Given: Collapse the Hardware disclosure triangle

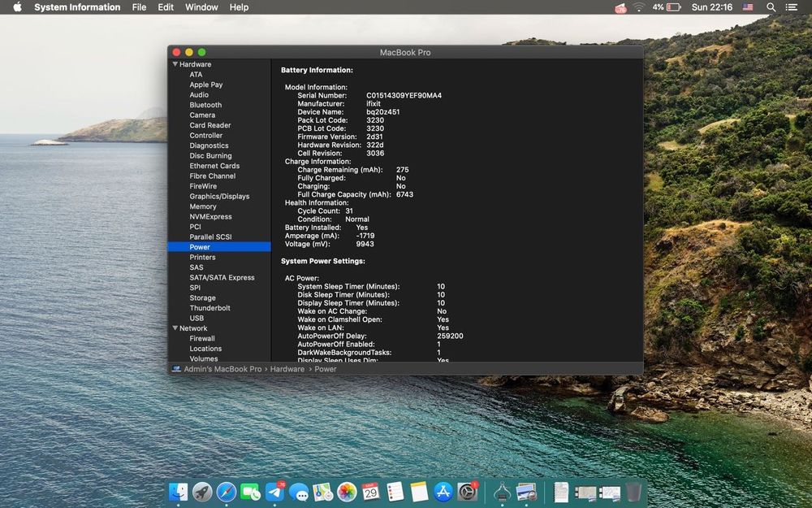Looking at the screenshot, I should tap(175, 64).
